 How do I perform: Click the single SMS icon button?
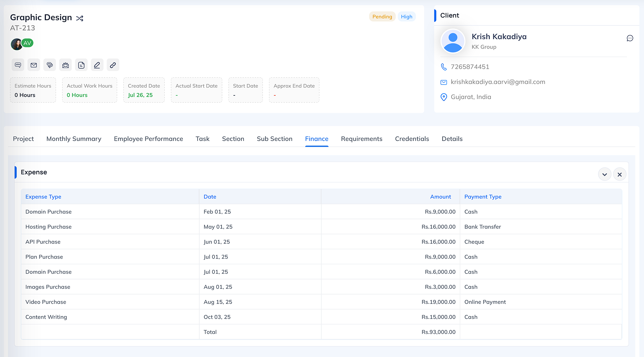click(18, 65)
